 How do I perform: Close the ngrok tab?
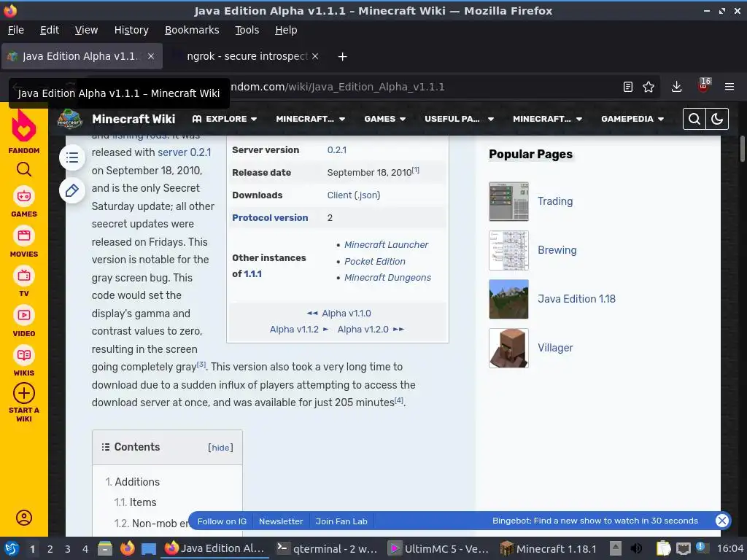tap(315, 56)
